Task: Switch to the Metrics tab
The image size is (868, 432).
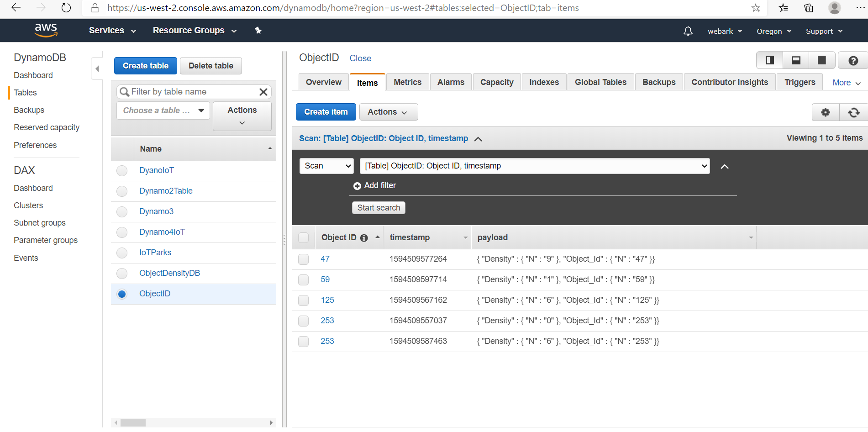Action: pos(407,82)
